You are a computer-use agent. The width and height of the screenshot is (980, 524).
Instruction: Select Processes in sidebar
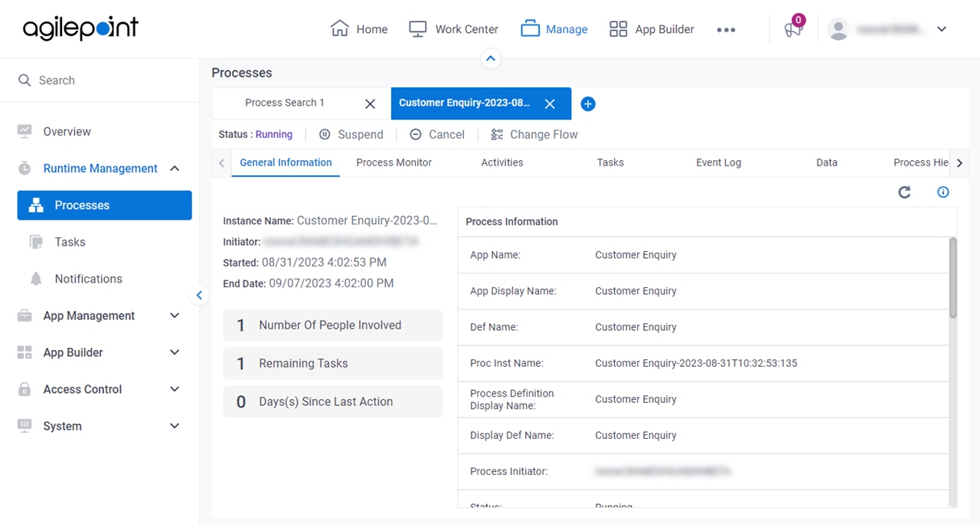[104, 205]
